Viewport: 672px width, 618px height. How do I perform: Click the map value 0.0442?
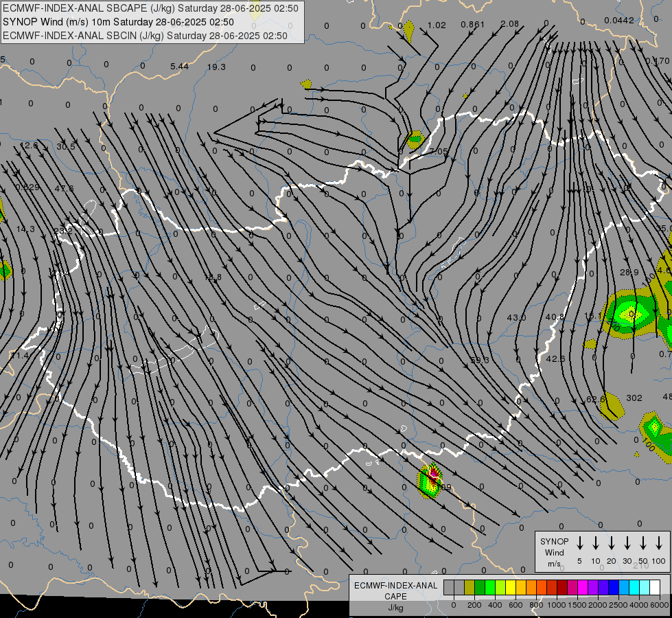click(x=619, y=20)
